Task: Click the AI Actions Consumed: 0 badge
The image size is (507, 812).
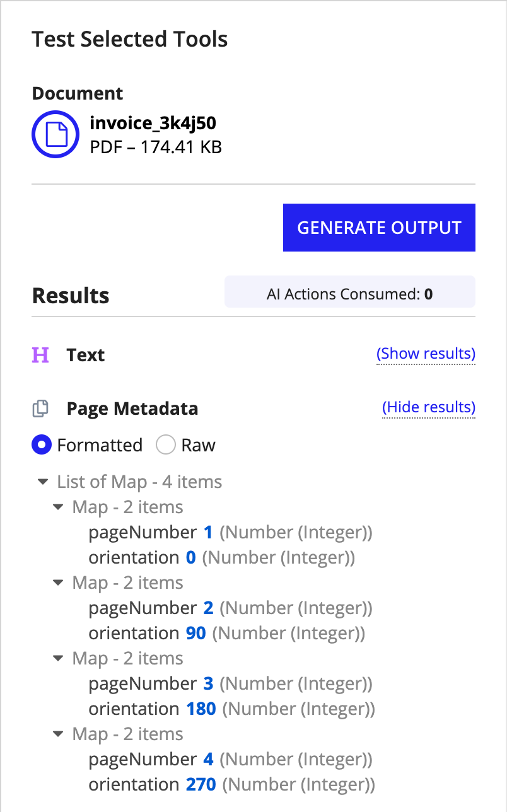Action: 350,291
